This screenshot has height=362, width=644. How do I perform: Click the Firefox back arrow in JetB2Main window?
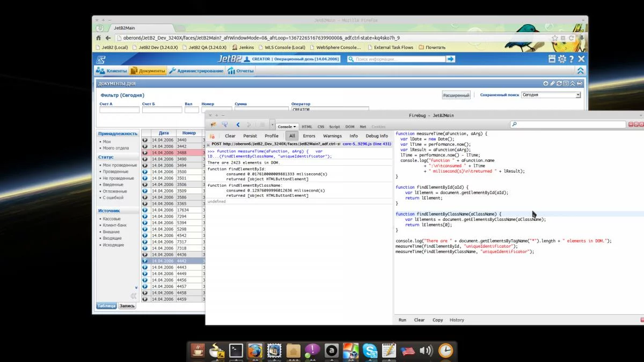108,38
